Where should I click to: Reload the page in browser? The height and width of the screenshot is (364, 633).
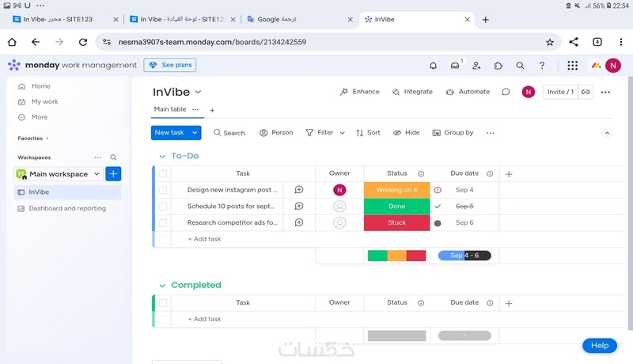[x=83, y=42]
